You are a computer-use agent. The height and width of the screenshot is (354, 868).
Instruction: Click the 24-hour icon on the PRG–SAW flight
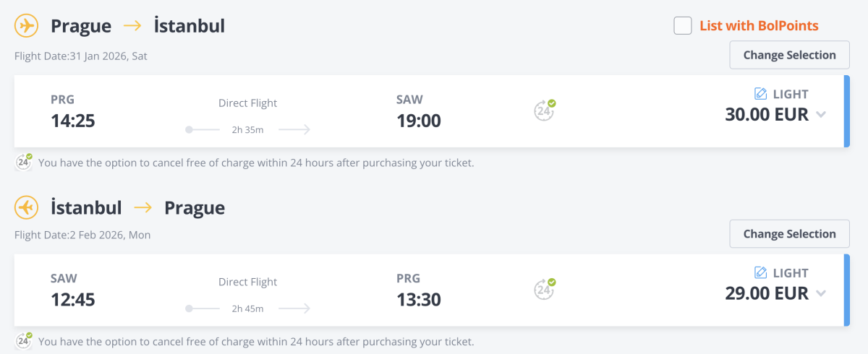coord(544,111)
